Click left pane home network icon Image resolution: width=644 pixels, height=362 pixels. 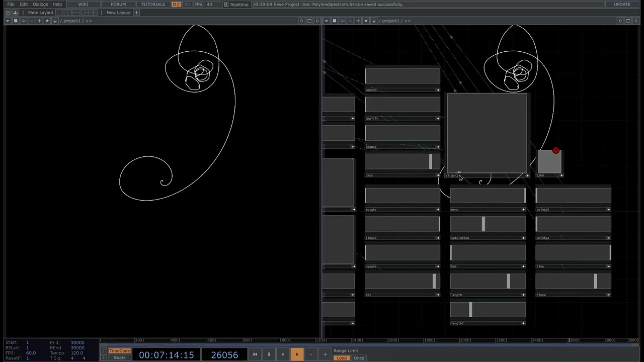(55, 21)
